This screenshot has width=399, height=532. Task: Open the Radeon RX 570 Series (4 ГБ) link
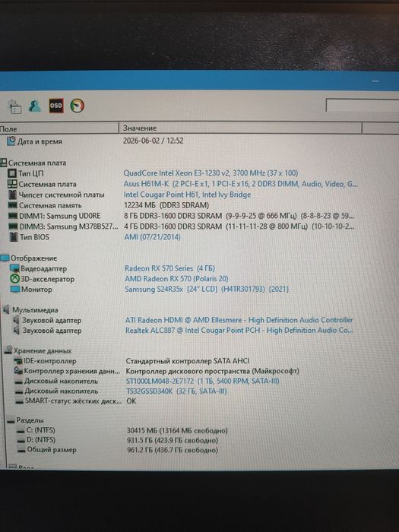click(169, 268)
